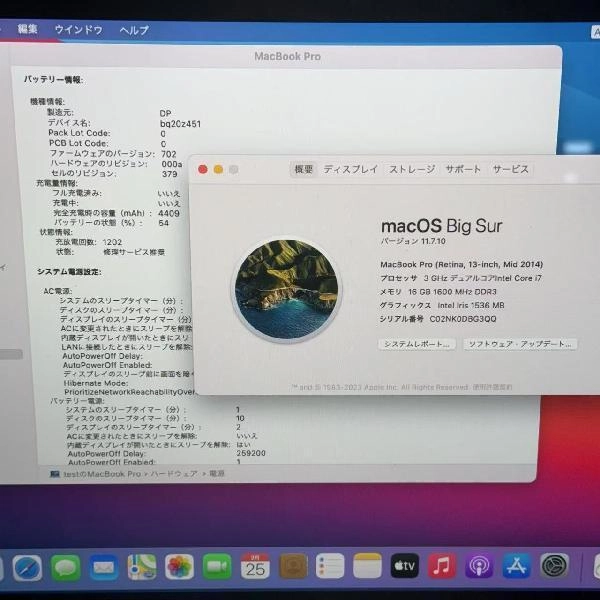The width and height of the screenshot is (600, 600).
Task: Click the macOS Big Sur title
Action: click(441, 226)
